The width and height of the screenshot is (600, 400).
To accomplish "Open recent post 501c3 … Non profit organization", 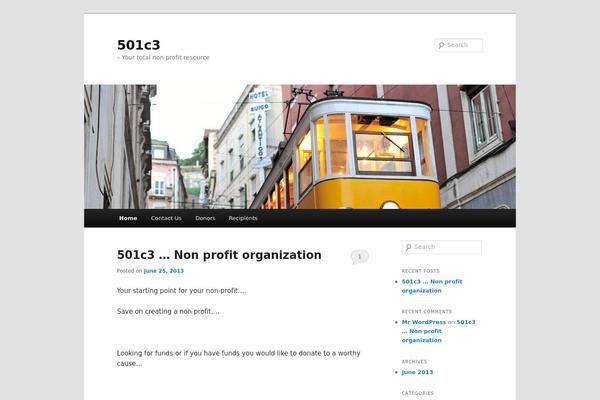I will coord(432,286).
